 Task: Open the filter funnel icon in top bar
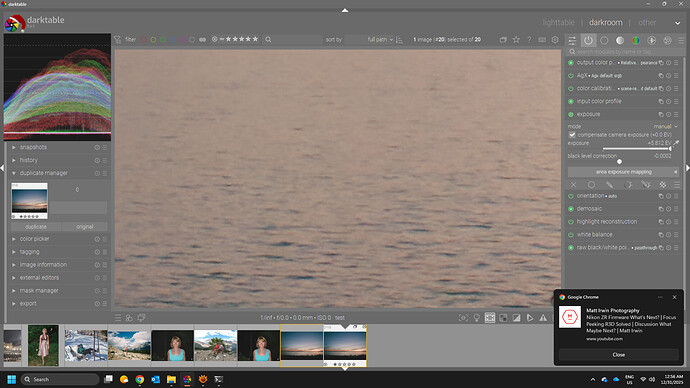pyautogui.click(x=117, y=40)
